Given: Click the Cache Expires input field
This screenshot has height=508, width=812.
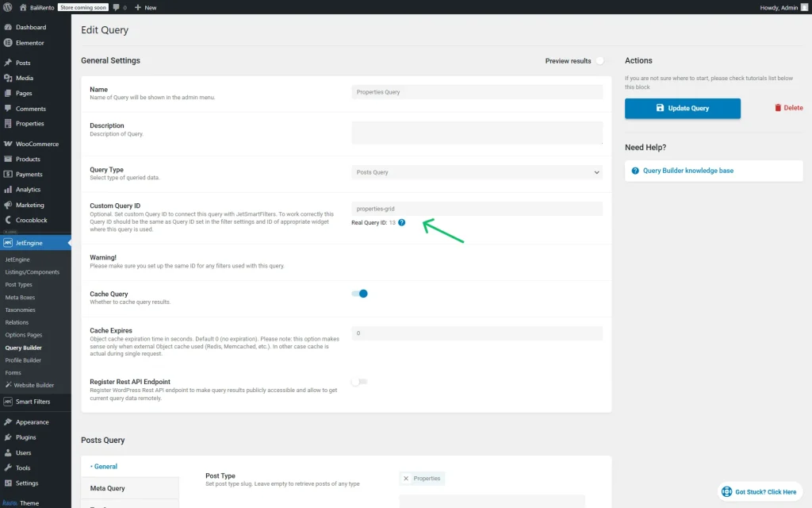Looking at the screenshot, I should (x=477, y=333).
